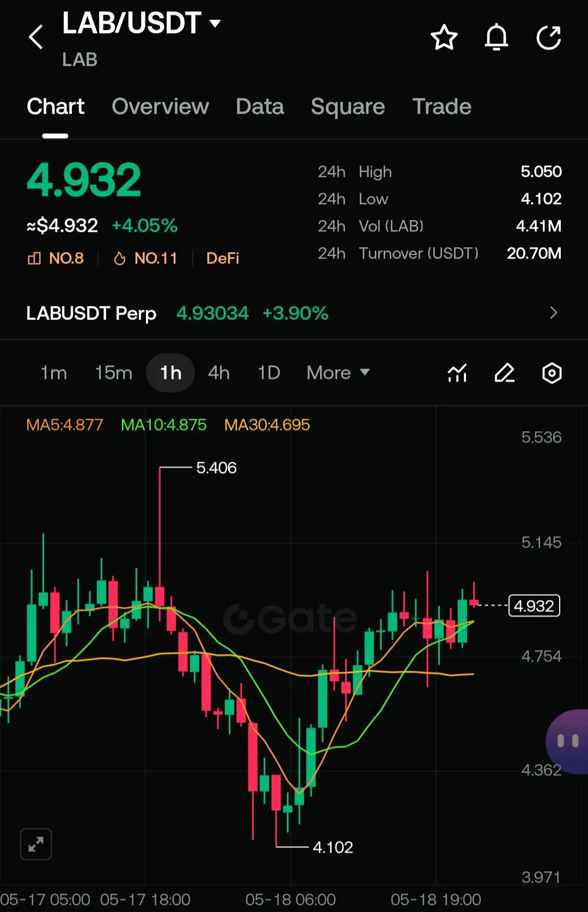The width and height of the screenshot is (588, 912).
Task: Tap the DeFi category tag
Action: coord(223,258)
